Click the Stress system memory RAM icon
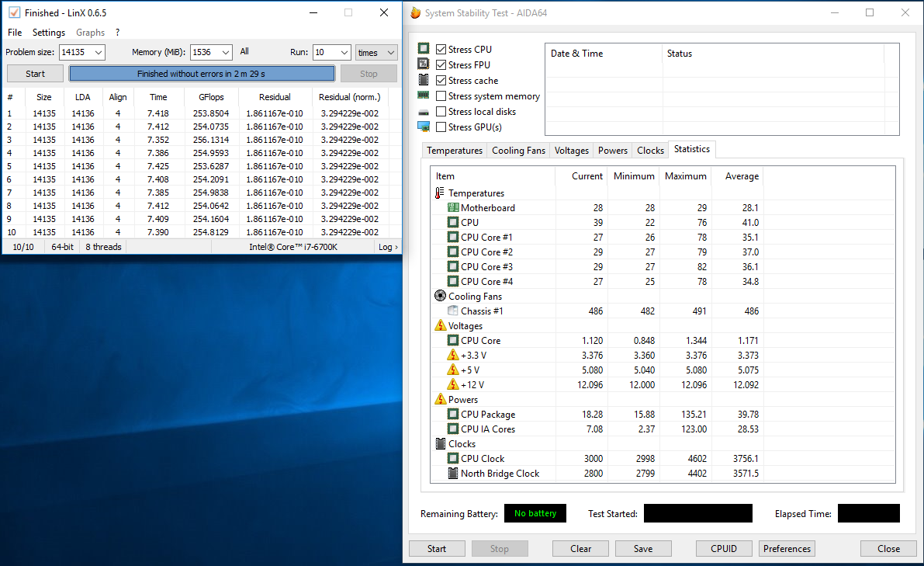This screenshot has width=924, height=566. pyautogui.click(x=423, y=95)
